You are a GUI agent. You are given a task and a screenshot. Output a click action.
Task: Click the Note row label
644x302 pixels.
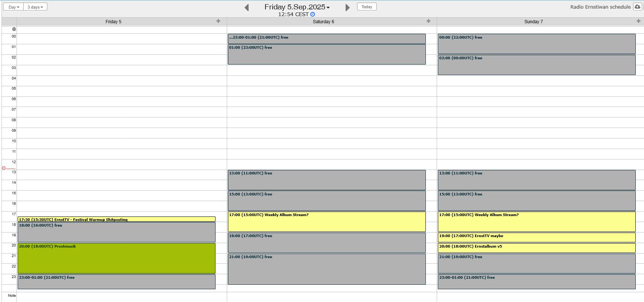point(12,296)
